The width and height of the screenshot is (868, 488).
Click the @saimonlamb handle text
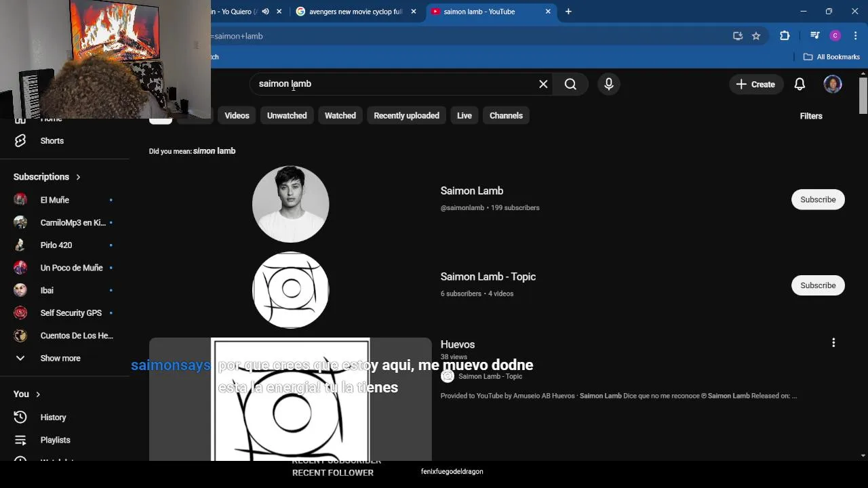[462, 208]
